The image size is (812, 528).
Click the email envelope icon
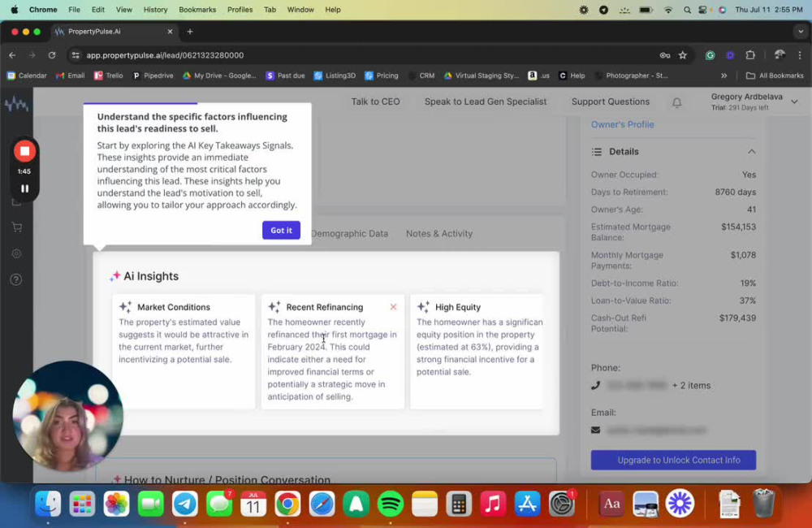pos(596,430)
